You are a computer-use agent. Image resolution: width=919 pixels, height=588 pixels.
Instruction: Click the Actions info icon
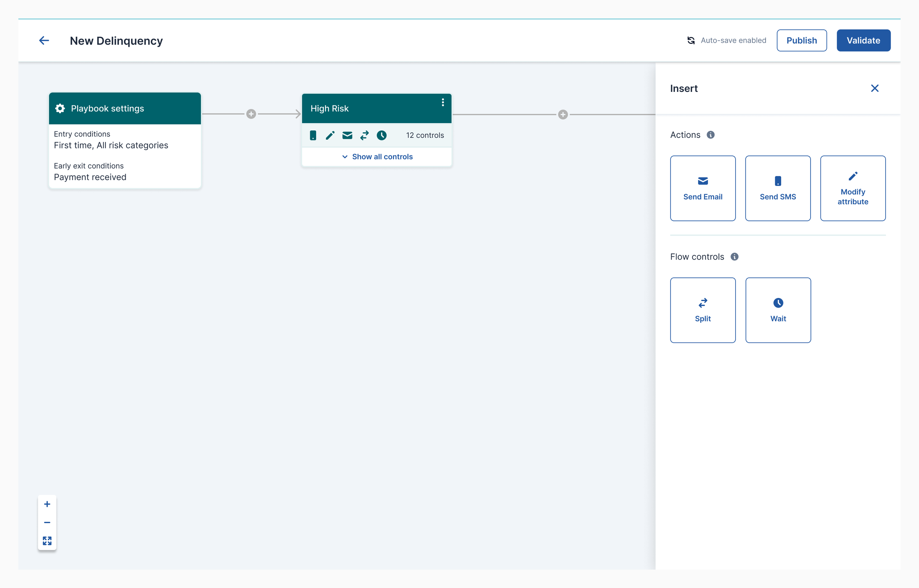pyautogui.click(x=710, y=135)
